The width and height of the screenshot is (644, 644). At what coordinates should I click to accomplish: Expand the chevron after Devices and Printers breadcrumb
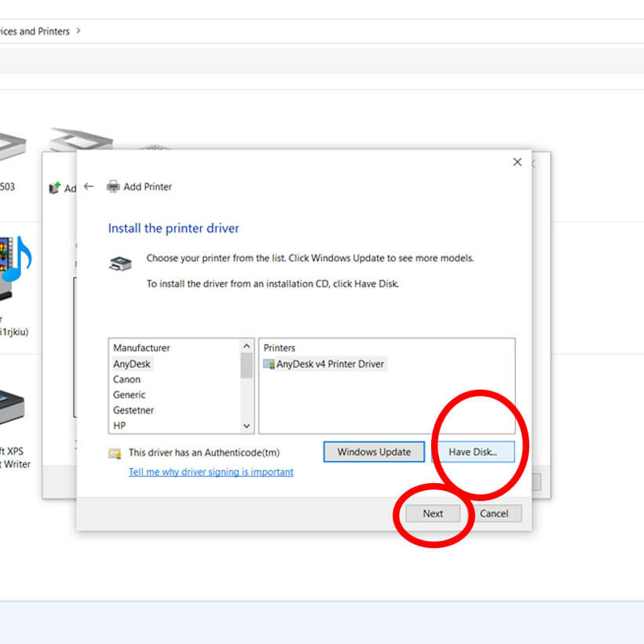pos(78,31)
